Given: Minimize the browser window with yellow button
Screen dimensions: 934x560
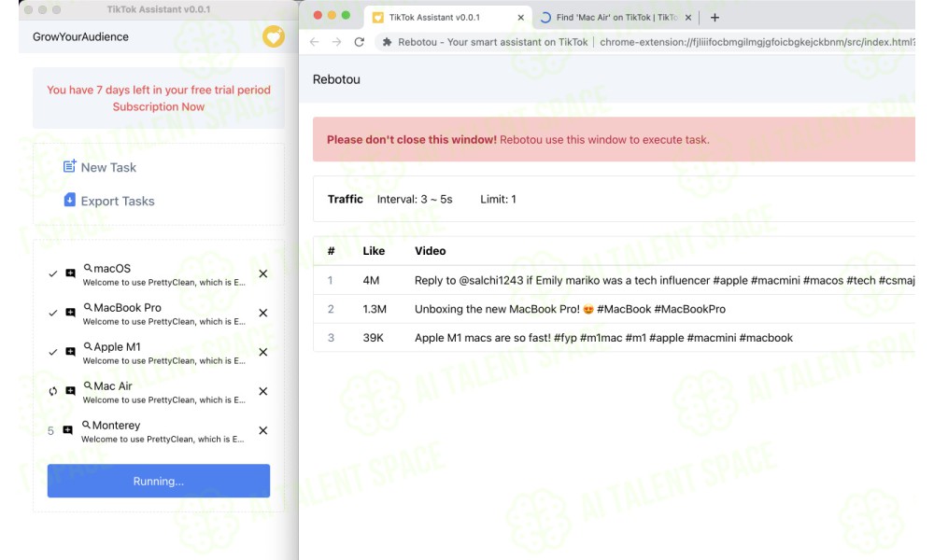Looking at the screenshot, I should pyautogui.click(x=332, y=16).
